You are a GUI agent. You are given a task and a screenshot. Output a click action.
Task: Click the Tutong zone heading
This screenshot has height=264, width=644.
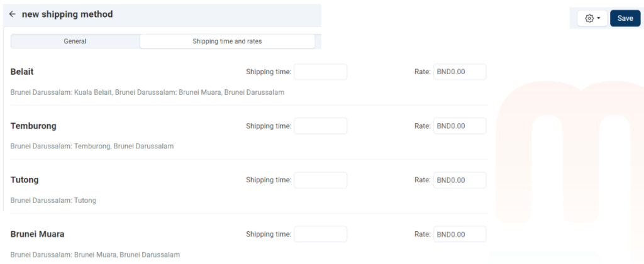(x=25, y=180)
